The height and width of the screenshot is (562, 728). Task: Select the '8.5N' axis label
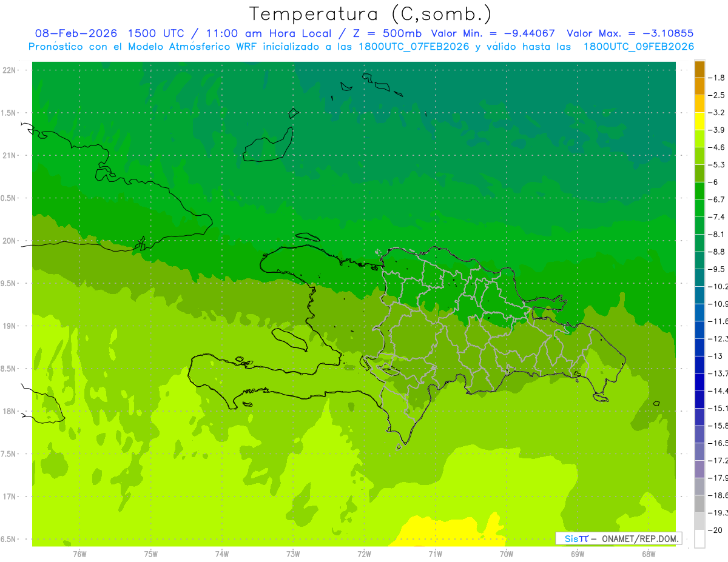pyautogui.click(x=8, y=369)
